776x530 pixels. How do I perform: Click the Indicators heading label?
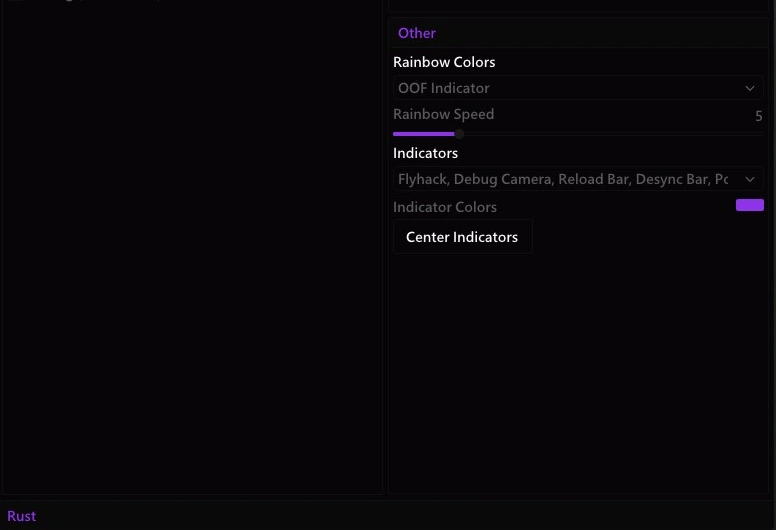point(425,153)
